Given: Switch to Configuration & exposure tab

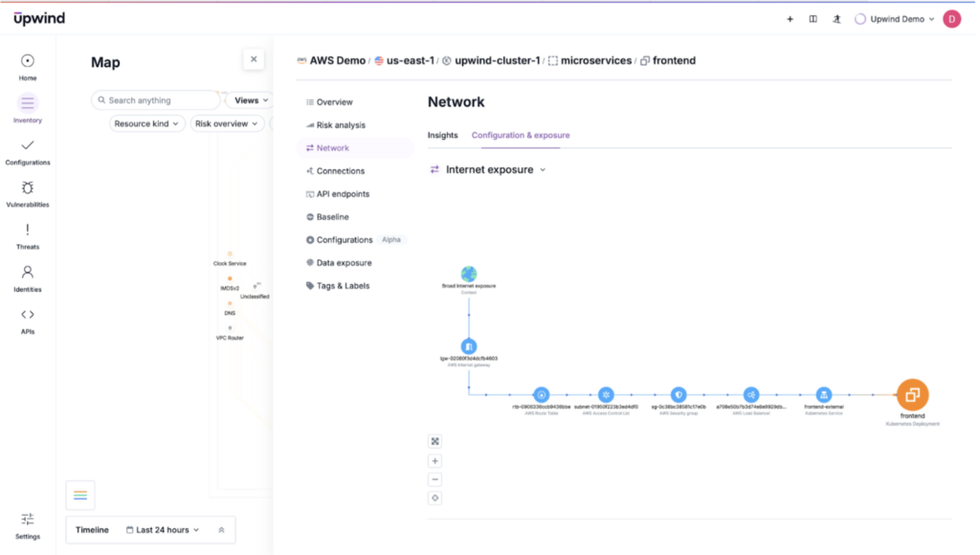Looking at the screenshot, I should click(521, 135).
